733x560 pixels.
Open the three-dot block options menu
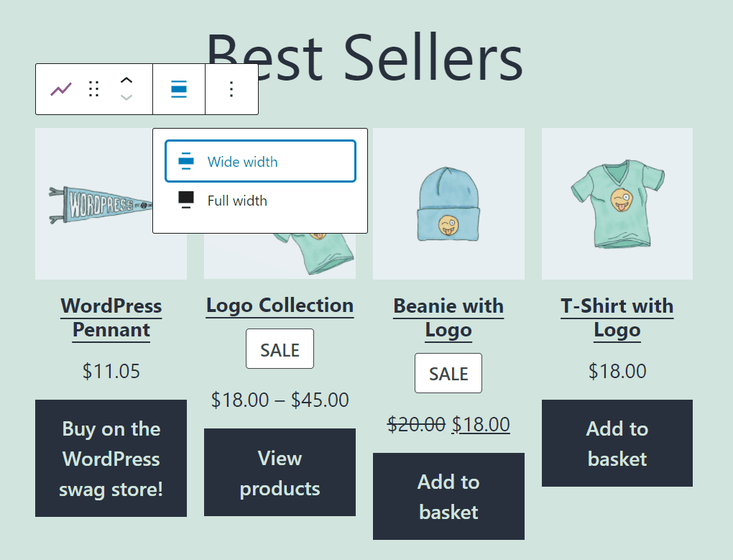pos(231,88)
